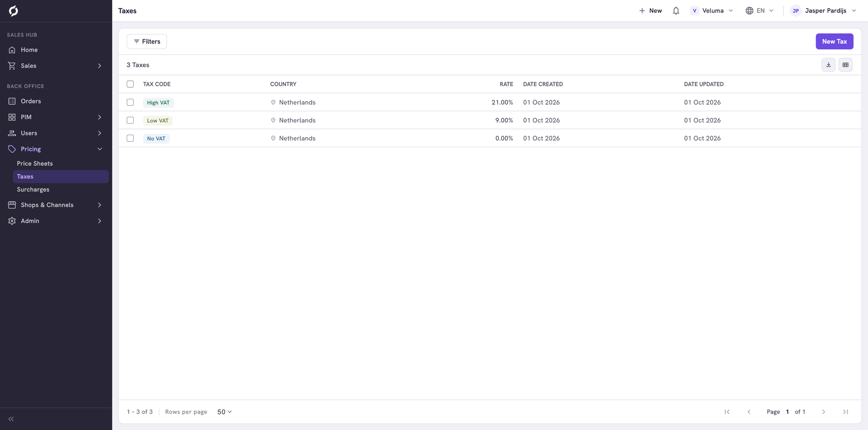Open rows per page 50 dropdown

(x=224, y=412)
